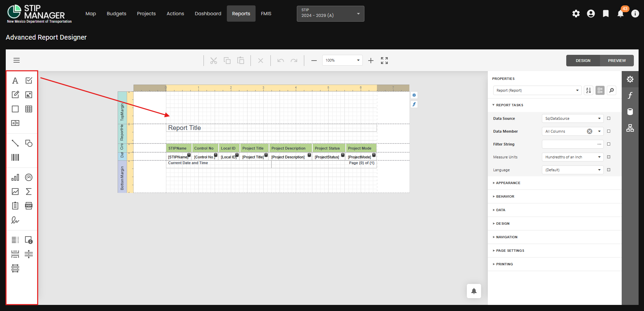Open Filter String editor ellipsis
The width and height of the screenshot is (644, 311).
click(599, 144)
